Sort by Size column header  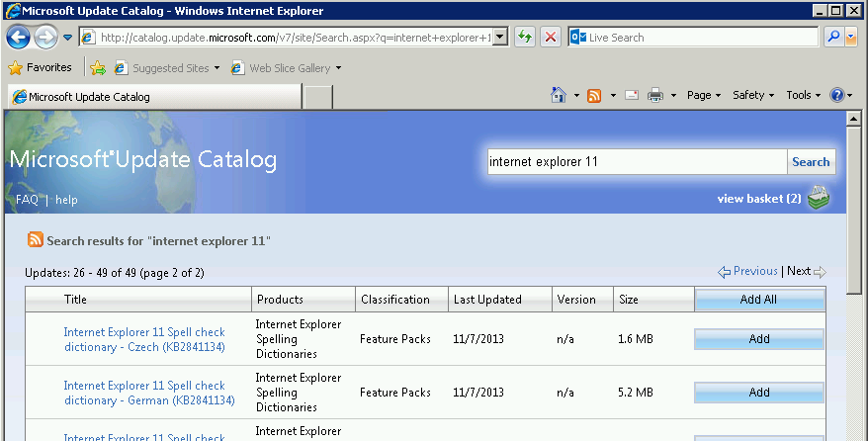[x=629, y=300]
